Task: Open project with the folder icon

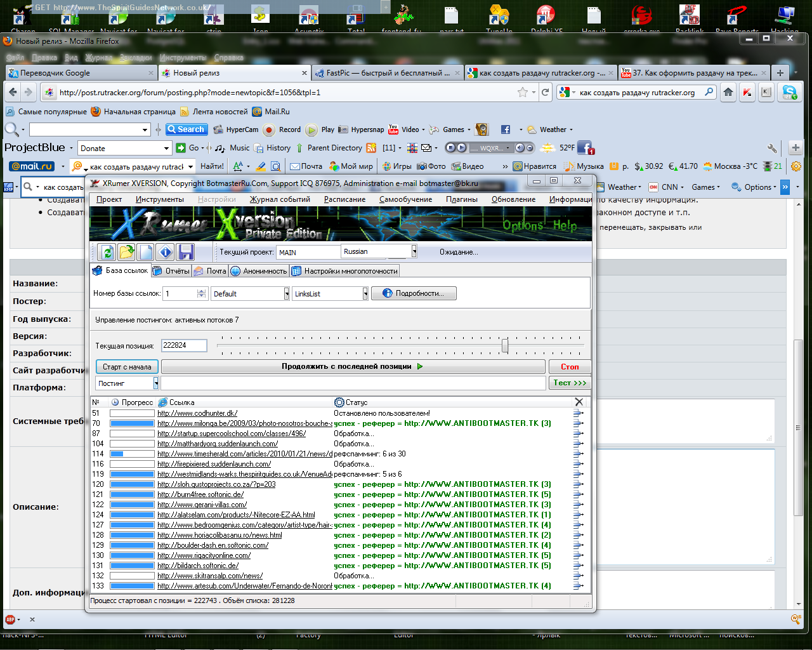Action: click(127, 252)
